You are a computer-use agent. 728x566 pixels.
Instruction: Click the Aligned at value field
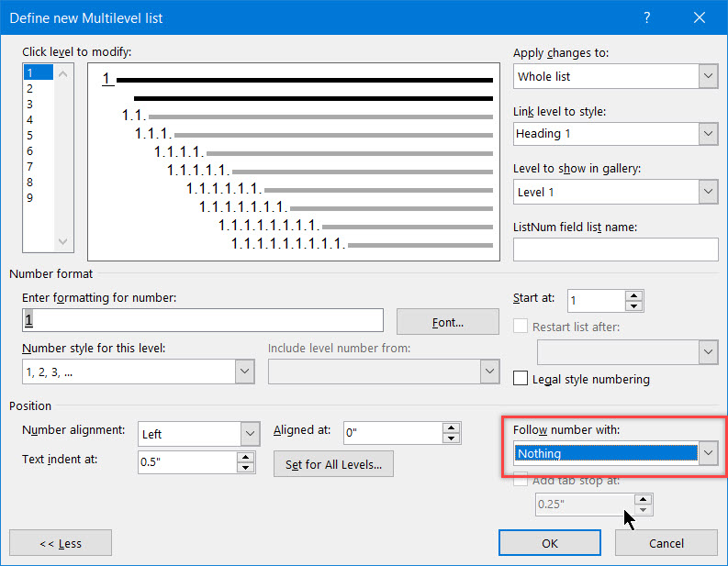coord(393,433)
